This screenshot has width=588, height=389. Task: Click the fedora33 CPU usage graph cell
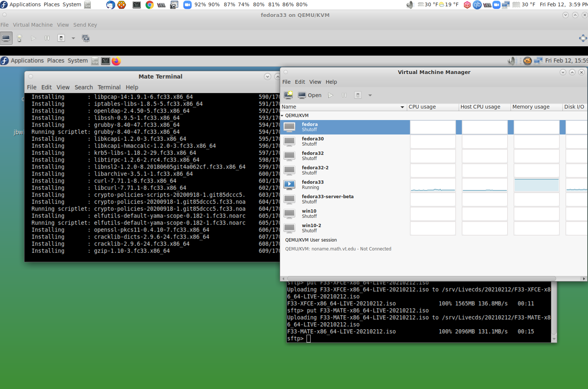click(433, 184)
